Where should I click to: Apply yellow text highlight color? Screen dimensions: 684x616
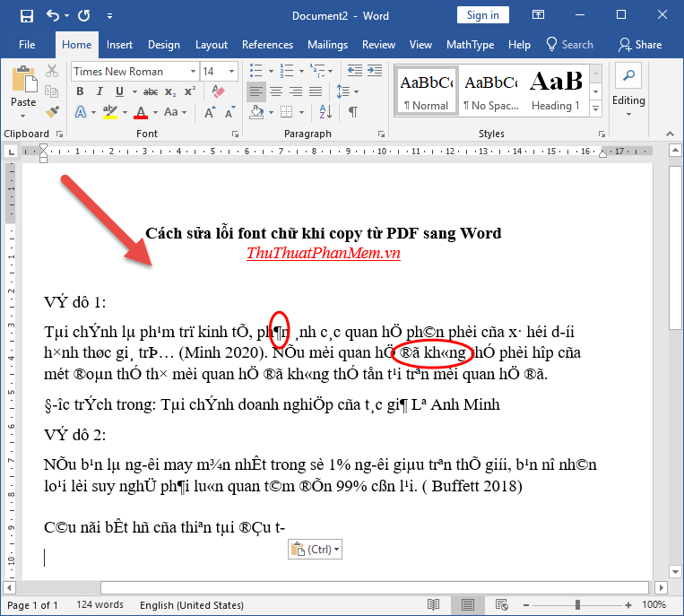pos(110,112)
